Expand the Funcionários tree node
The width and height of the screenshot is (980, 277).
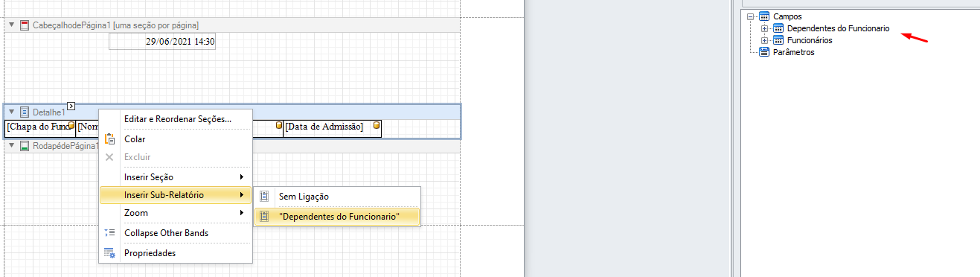tap(764, 40)
